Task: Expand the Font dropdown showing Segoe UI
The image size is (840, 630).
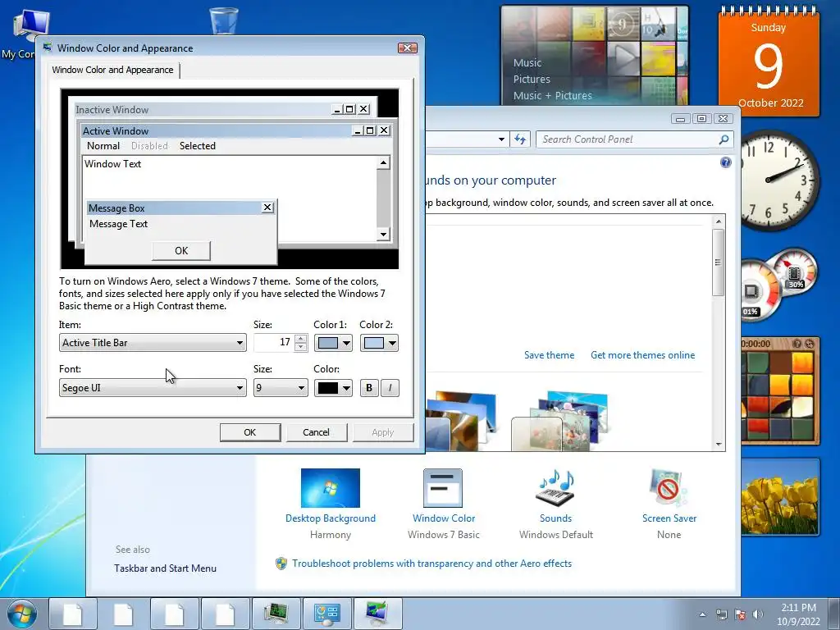Action: coord(153,388)
